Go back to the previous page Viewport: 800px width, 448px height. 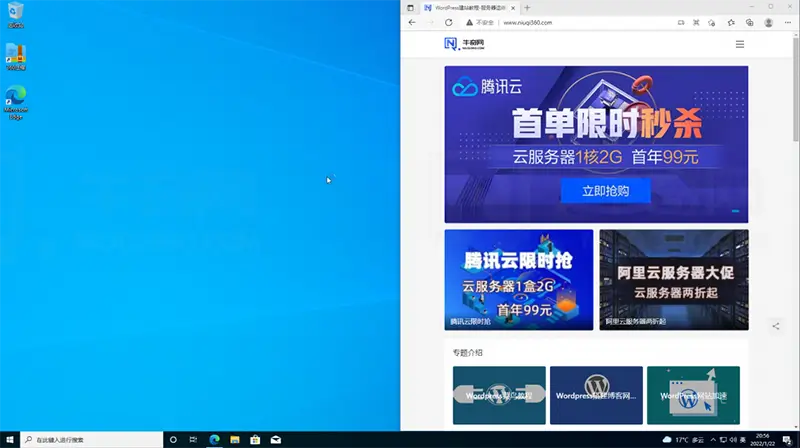pos(412,22)
